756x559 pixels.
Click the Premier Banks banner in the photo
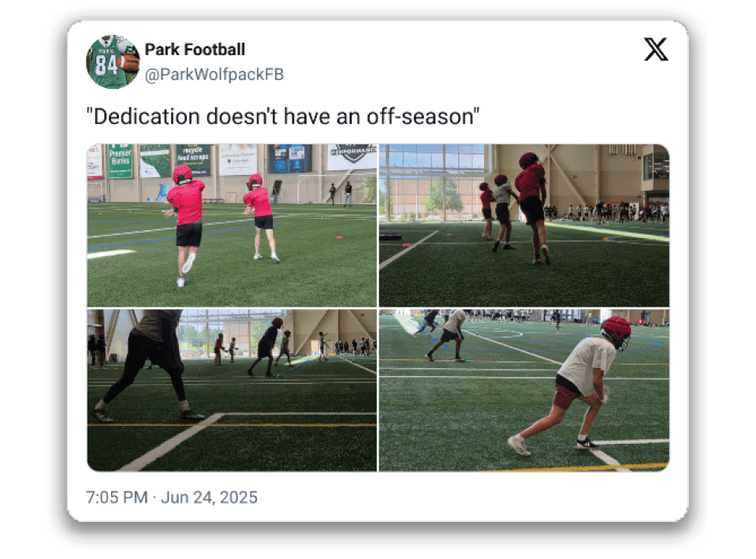click(x=120, y=161)
